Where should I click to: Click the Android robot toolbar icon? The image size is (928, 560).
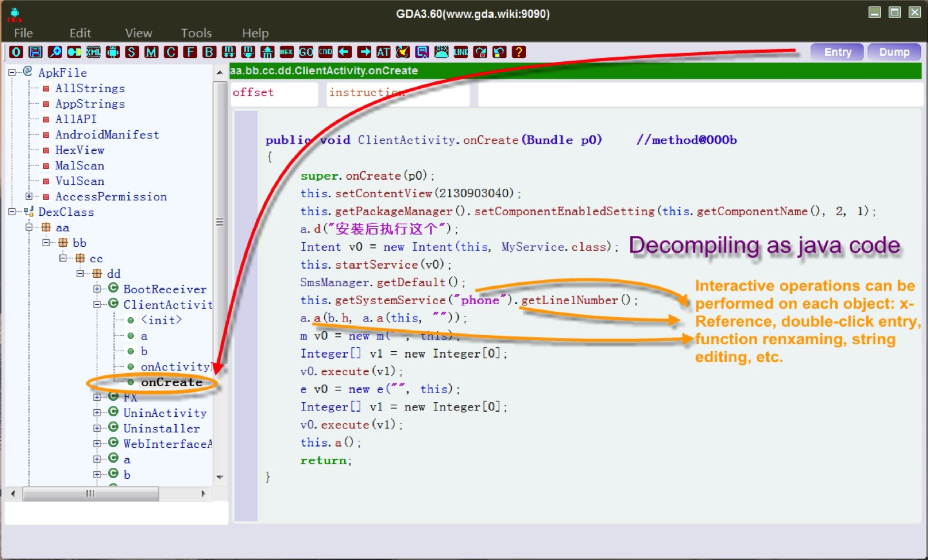point(113,52)
